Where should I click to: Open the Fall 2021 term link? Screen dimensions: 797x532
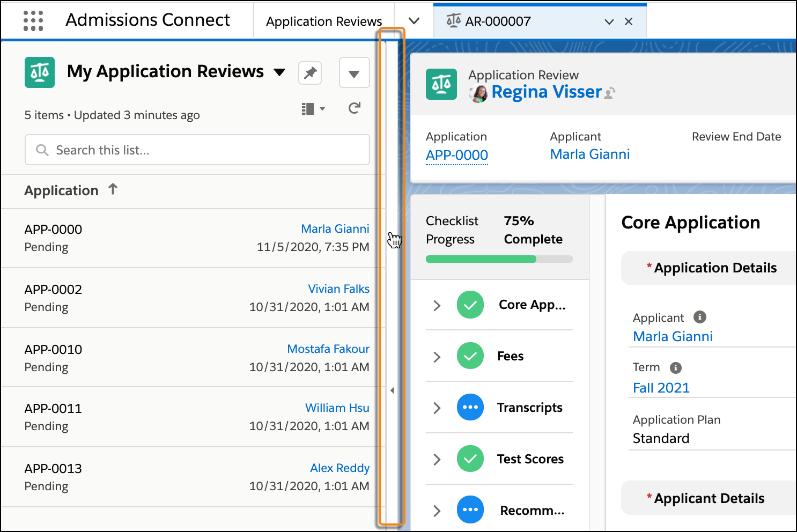[661, 388]
